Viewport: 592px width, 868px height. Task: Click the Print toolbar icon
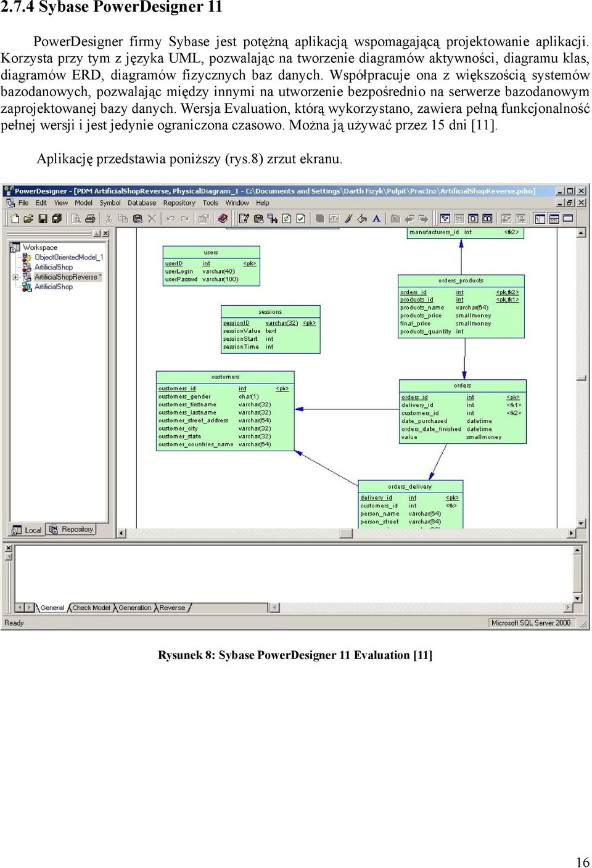coord(90,218)
